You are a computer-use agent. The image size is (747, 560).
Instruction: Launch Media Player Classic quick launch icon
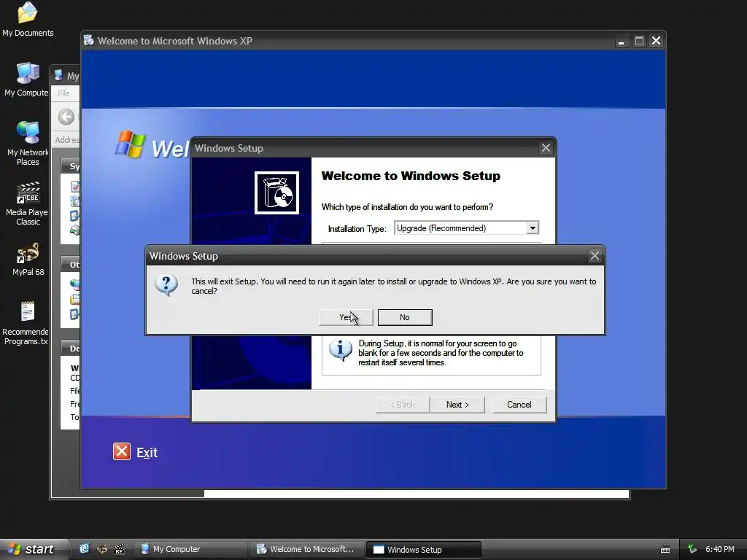(119, 549)
